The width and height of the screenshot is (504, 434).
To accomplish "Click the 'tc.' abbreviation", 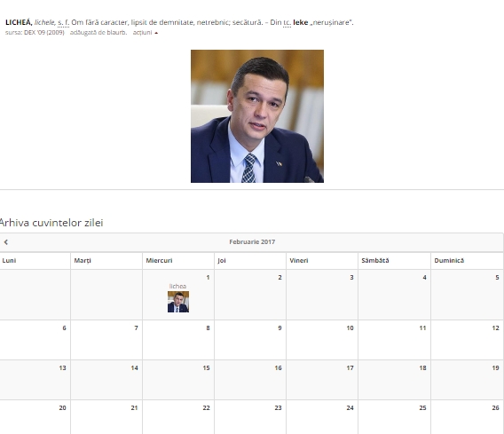I will [x=287, y=22].
